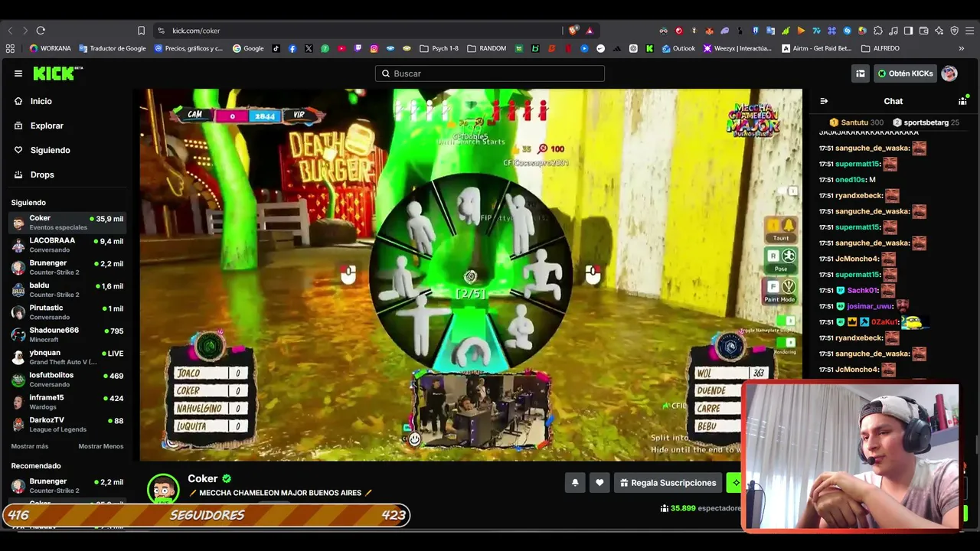Open the Outlook bookmark
The height and width of the screenshot is (551, 980).
(x=678, y=48)
